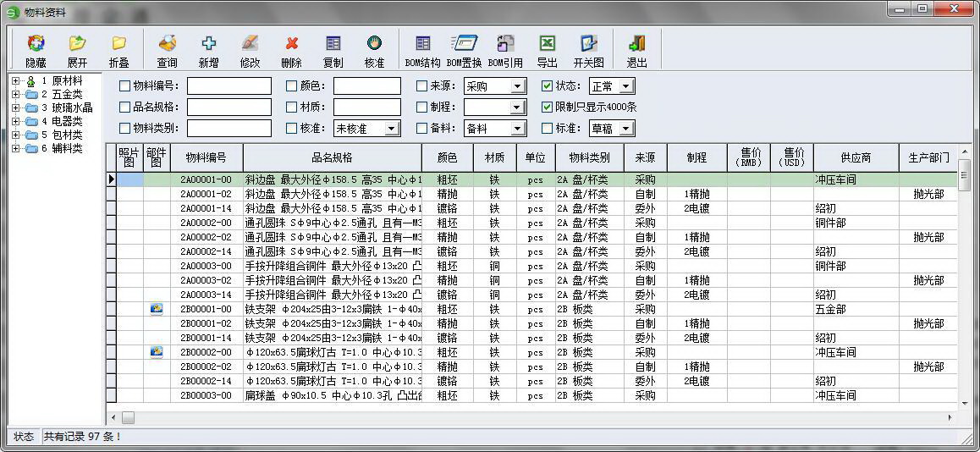Click the horizontal scrollbar thumb
The width and height of the screenshot is (980, 452).
128,417
